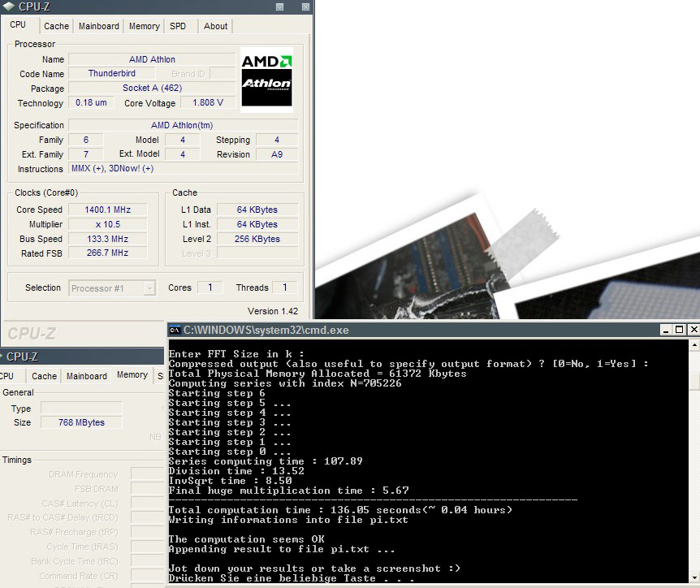Close the top CPU-Z window

pos(306,6)
